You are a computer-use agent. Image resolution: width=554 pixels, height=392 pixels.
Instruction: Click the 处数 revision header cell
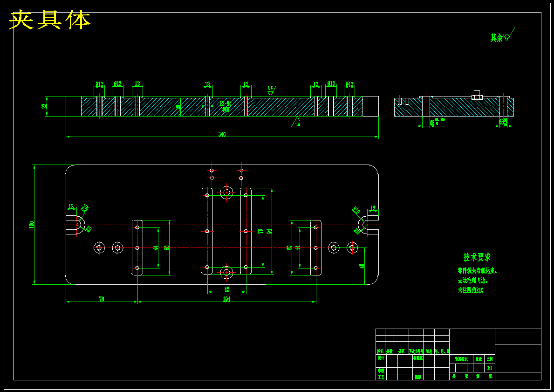click(390, 351)
